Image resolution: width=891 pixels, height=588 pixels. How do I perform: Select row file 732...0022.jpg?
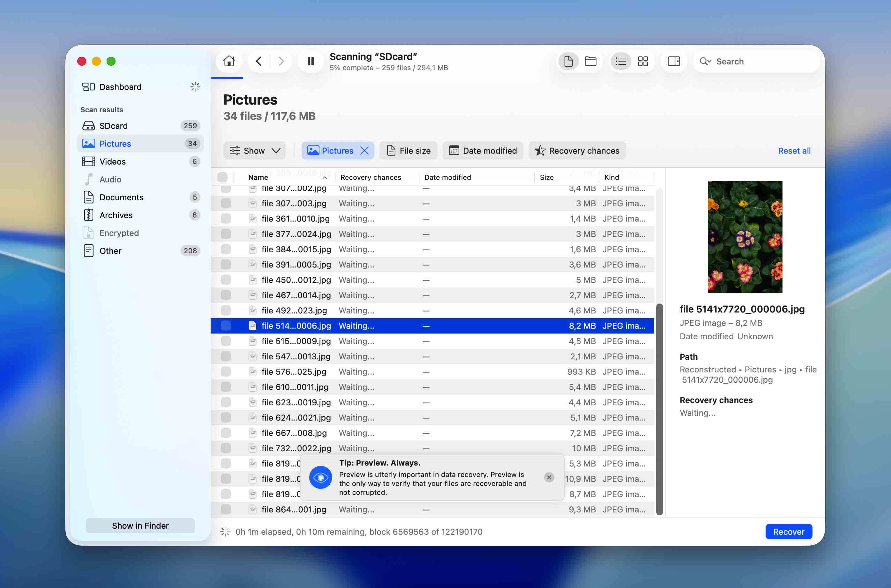click(x=432, y=448)
